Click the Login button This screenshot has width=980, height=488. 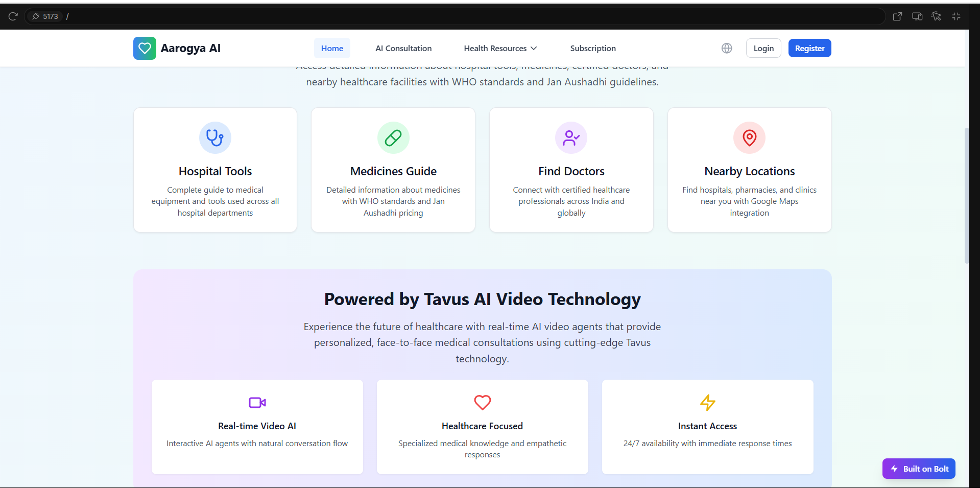pyautogui.click(x=763, y=48)
